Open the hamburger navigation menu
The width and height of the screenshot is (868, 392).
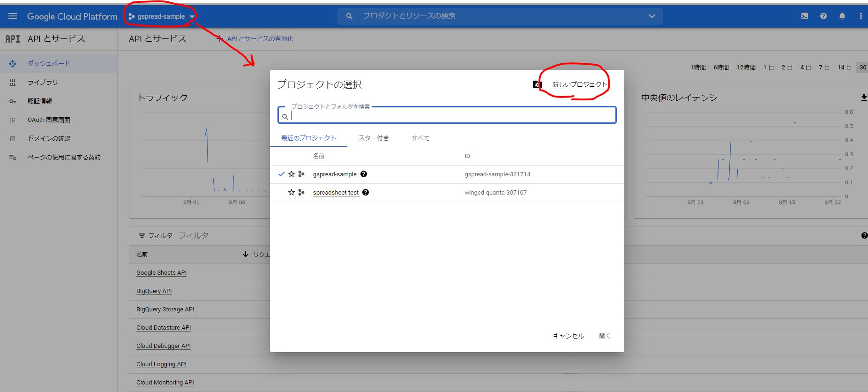click(13, 16)
